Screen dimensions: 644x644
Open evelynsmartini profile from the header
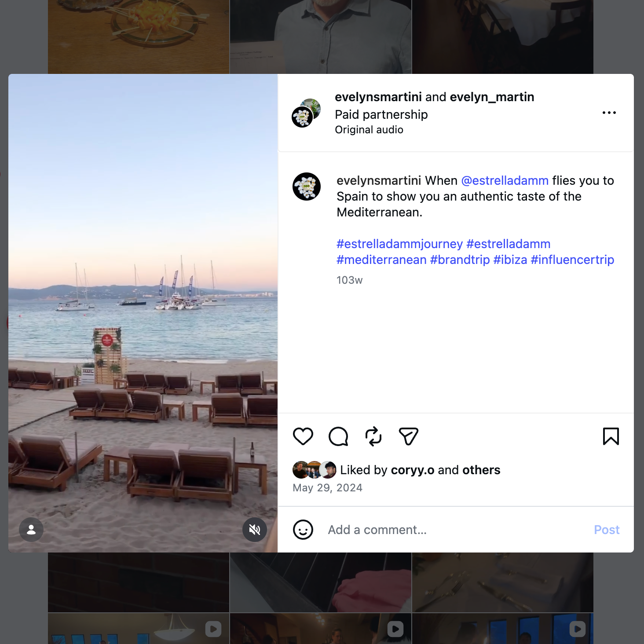coord(378,97)
